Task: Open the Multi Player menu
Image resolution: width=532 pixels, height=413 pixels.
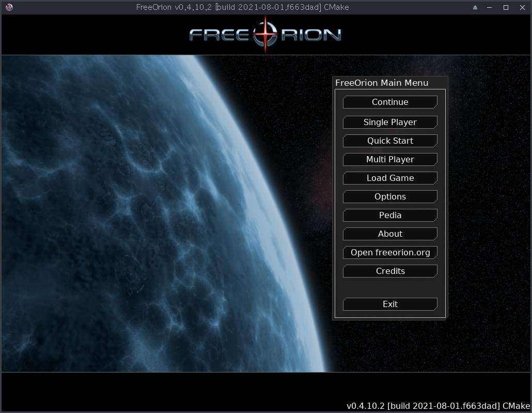Action: point(390,159)
